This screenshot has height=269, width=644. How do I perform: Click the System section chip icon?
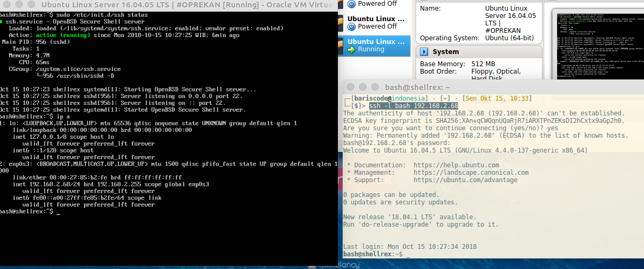coord(424,52)
